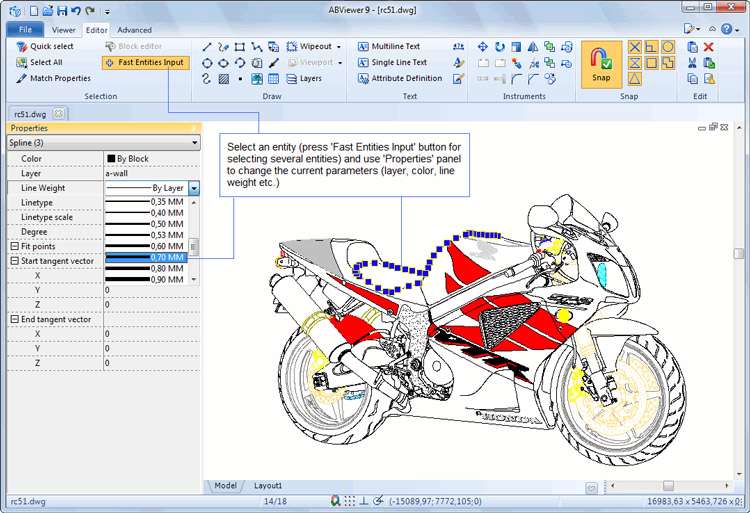
Task: Click the Rotate instrument icon
Action: 500,46
